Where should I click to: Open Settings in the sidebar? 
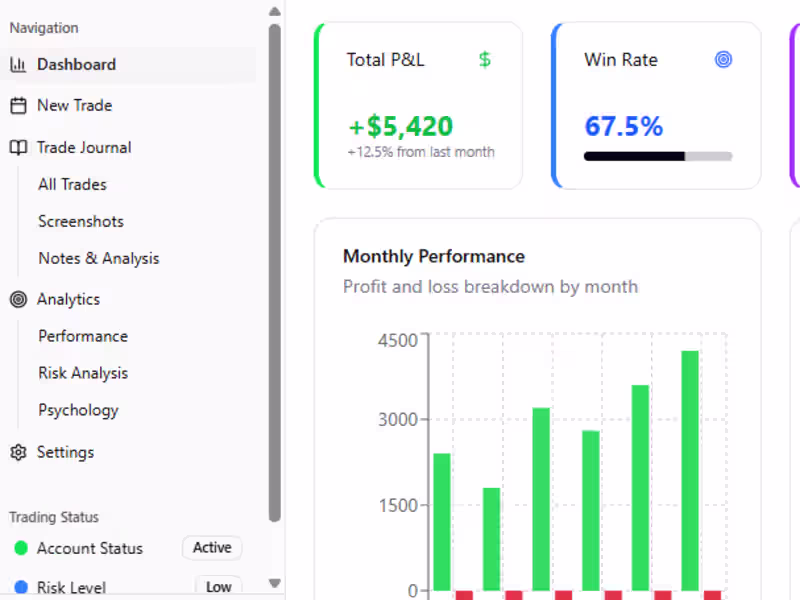(x=128, y=452)
